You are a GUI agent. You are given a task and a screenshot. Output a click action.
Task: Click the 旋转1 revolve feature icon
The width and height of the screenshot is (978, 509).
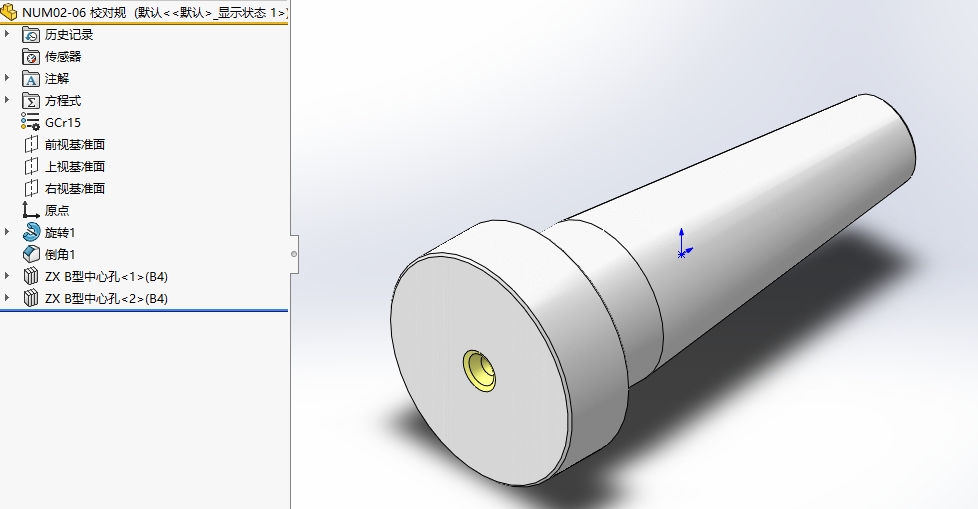tap(31, 233)
